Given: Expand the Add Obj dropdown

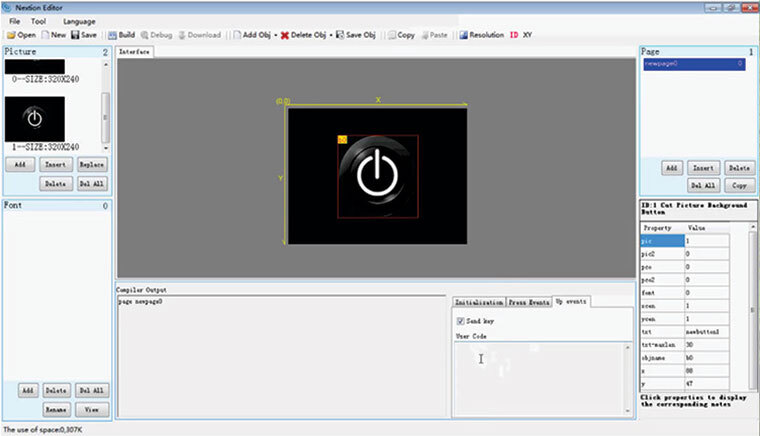Looking at the screenshot, I should coord(275,35).
